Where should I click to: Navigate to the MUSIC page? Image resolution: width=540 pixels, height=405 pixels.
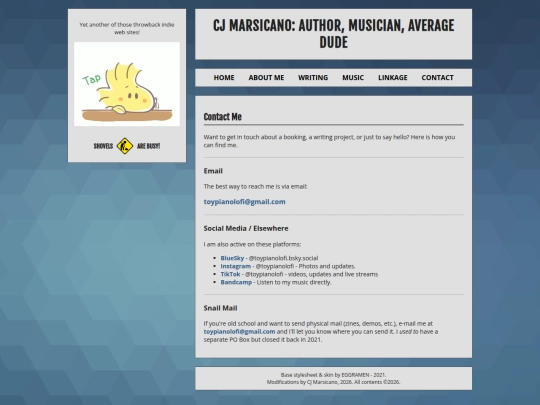coord(353,78)
